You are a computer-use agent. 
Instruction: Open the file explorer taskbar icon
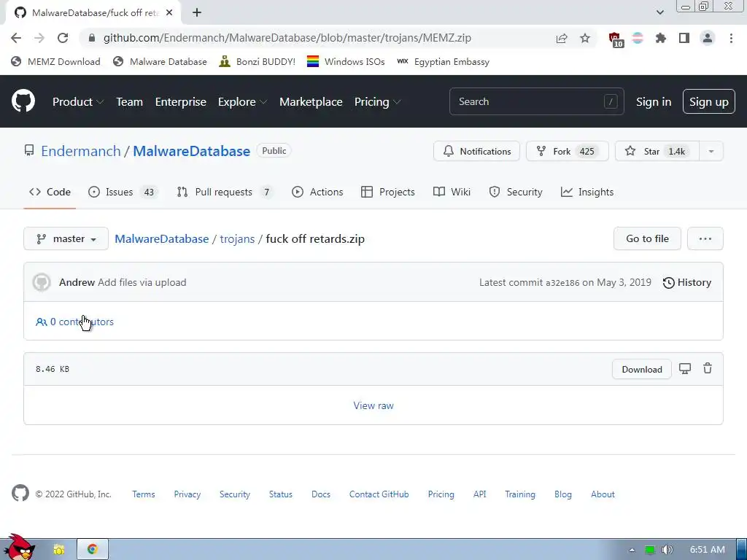58,549
